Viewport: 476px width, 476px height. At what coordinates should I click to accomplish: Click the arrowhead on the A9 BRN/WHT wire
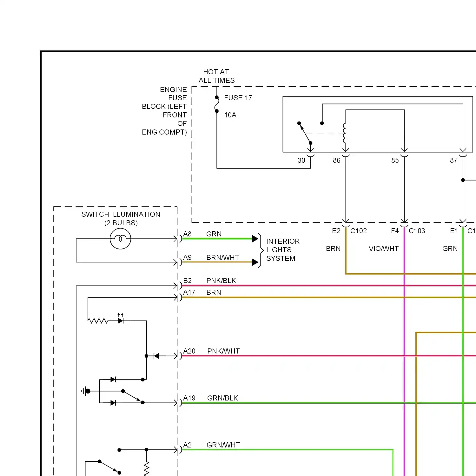pyautogui.click(x=255, y=262)
